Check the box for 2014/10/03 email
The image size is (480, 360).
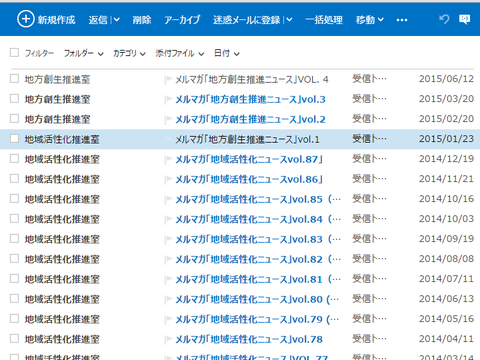point(14,219)
